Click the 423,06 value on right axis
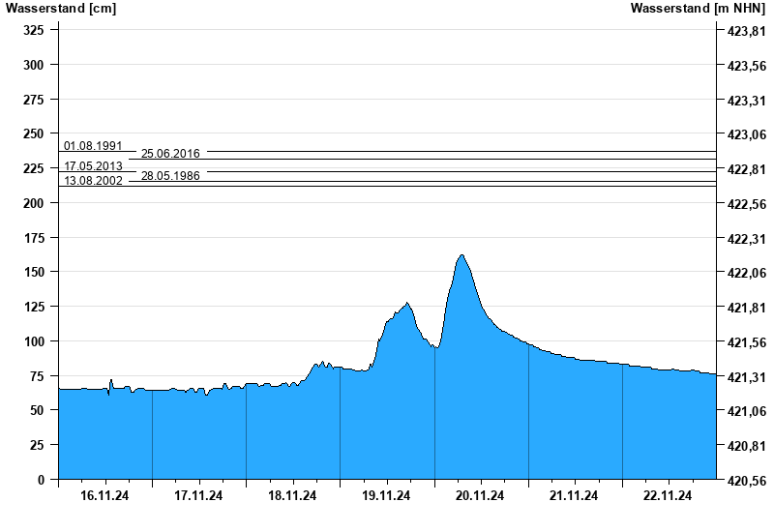 (747, 134)
